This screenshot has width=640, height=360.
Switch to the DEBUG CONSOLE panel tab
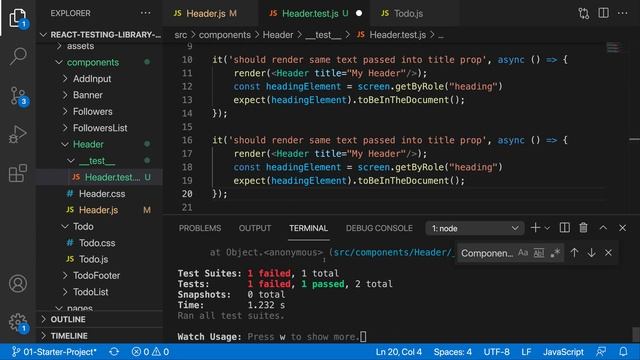pyautogui.click(x=379, y=228)
